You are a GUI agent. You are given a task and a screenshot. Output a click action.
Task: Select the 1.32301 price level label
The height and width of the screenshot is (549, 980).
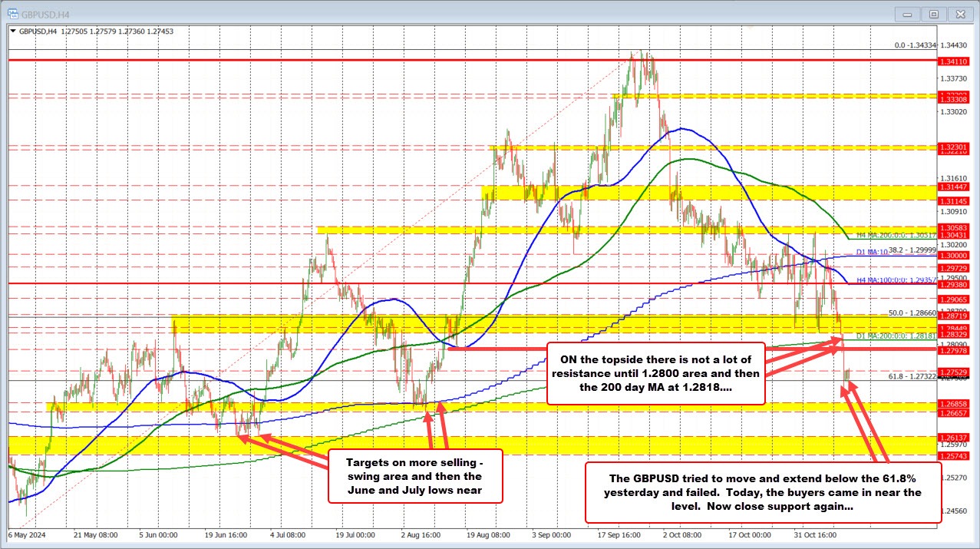point(954,147)
